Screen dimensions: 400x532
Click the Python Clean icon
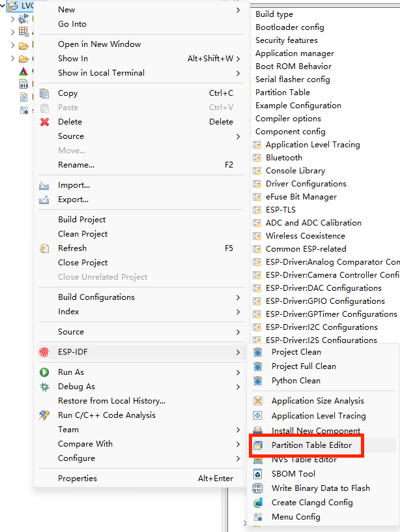(x=258, y=381)
